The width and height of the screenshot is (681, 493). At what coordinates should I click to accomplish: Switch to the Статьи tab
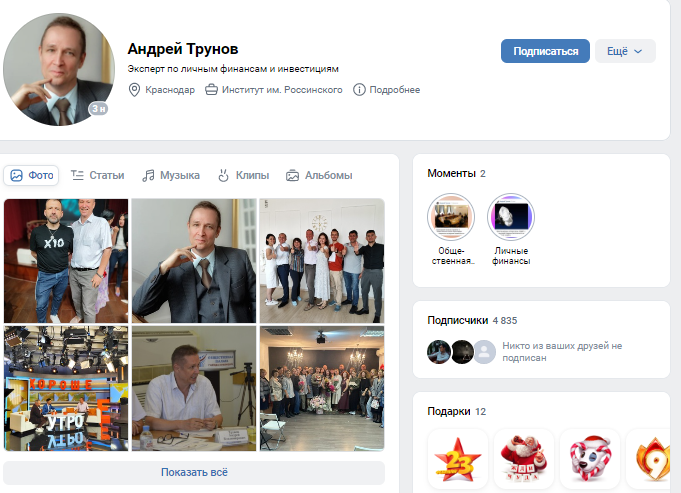[x=97, y=175]
